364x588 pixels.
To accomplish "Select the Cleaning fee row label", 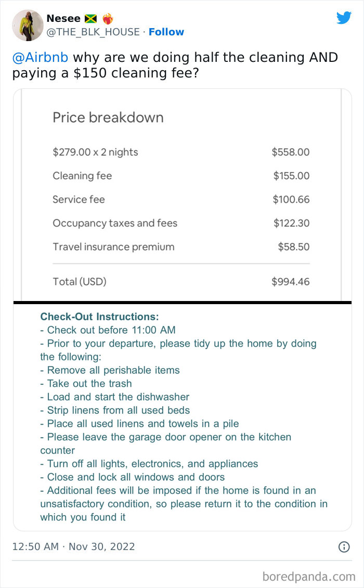I will pos(82,176).
